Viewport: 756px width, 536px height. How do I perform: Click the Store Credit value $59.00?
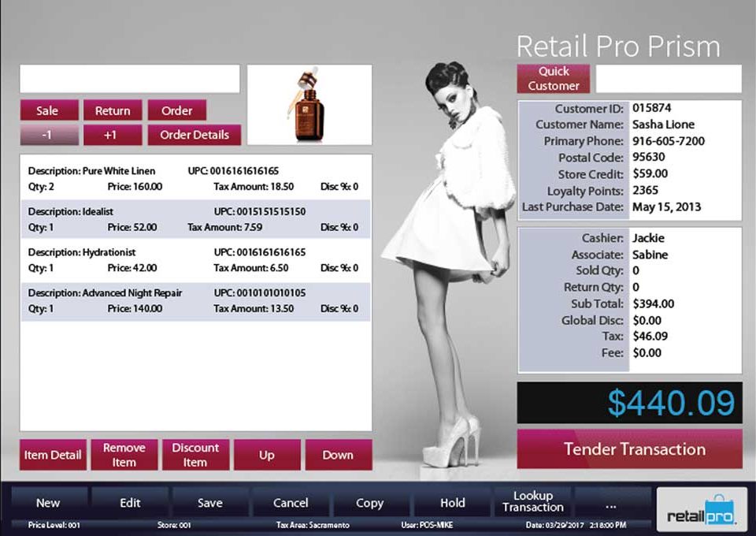[x=650, y=173]
